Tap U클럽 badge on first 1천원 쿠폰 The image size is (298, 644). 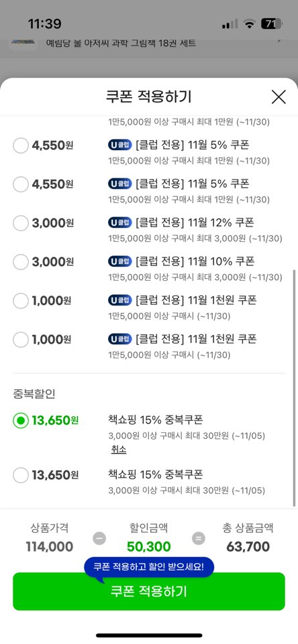[x=120, y=300]
